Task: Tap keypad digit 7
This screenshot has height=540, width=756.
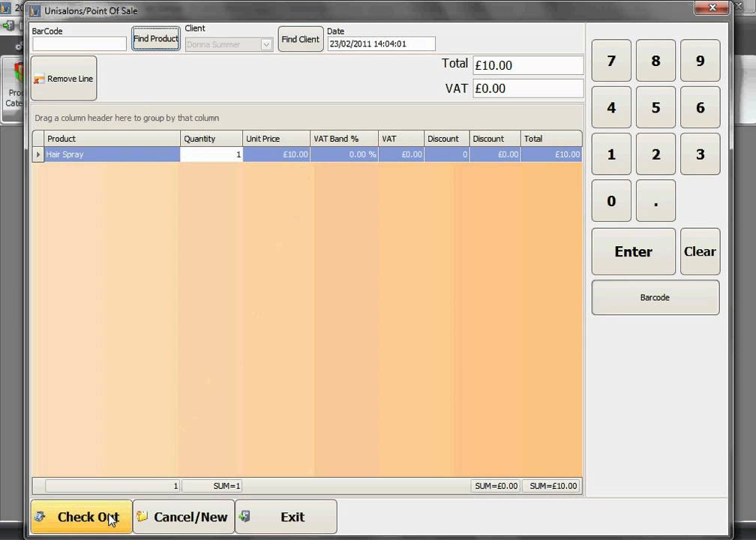Action: [x=611, y=61]
